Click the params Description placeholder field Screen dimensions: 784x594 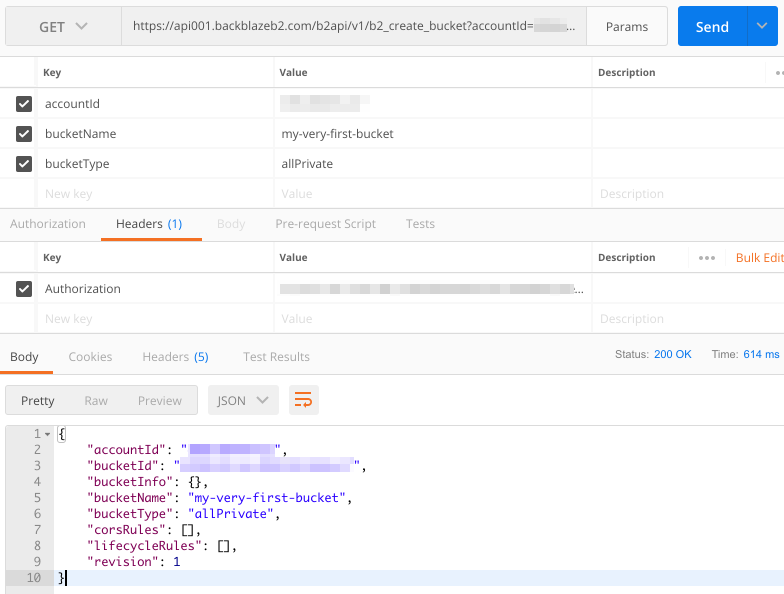click(x=688, y=194)
